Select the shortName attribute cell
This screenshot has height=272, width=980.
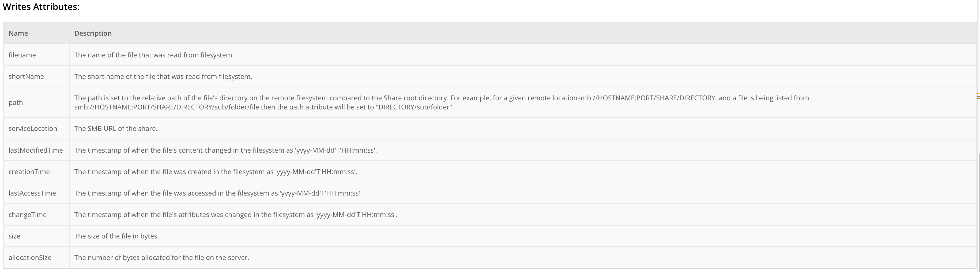click(x=26, y=76)
